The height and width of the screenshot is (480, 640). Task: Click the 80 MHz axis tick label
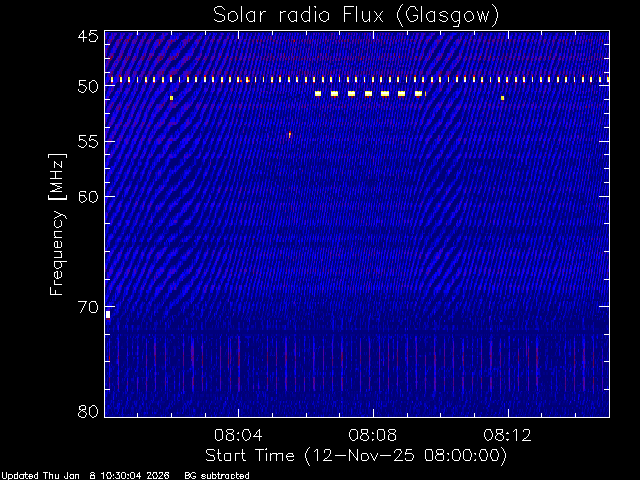88,411
